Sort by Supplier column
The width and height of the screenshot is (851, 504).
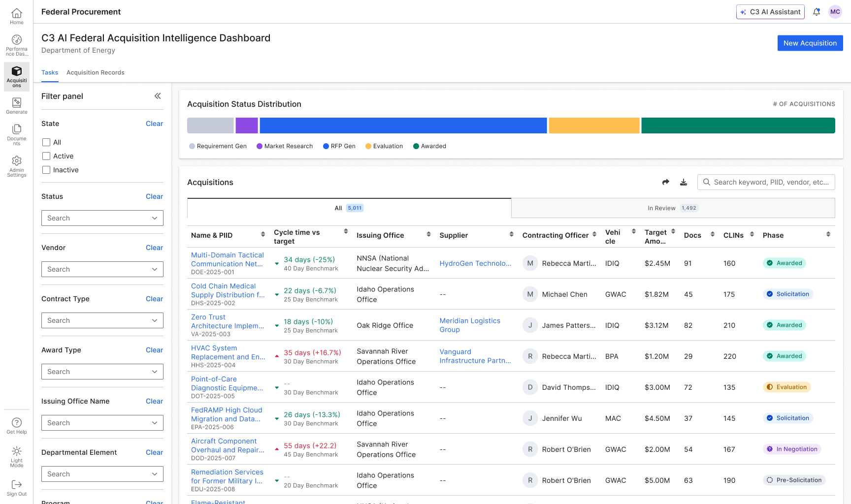tap(511, 234)
